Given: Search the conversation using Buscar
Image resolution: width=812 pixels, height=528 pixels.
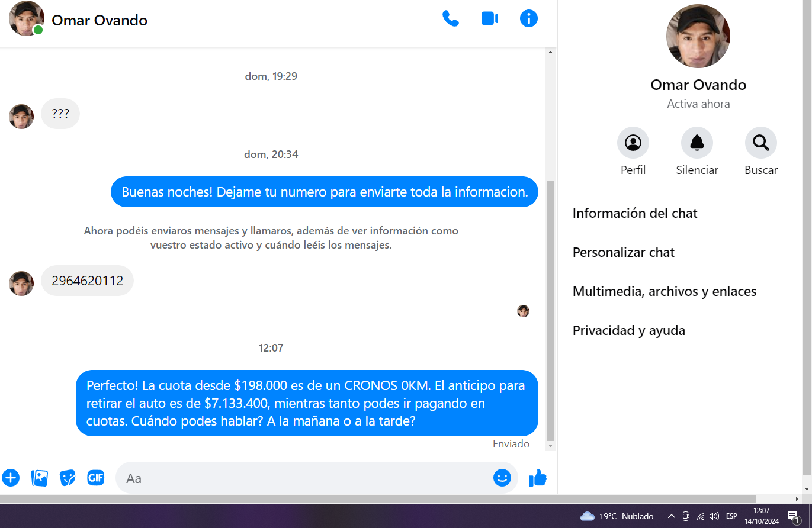Looking at the screenshot, I should (x=760, y=143).
